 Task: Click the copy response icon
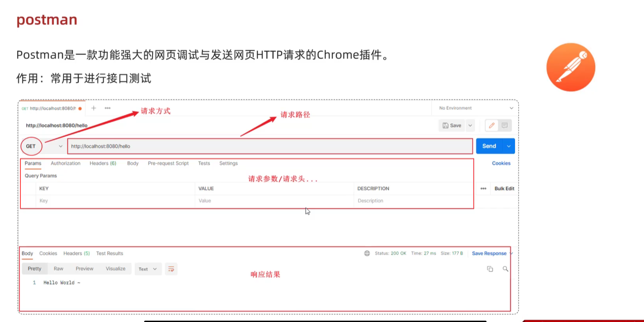(x=490, y=269)
